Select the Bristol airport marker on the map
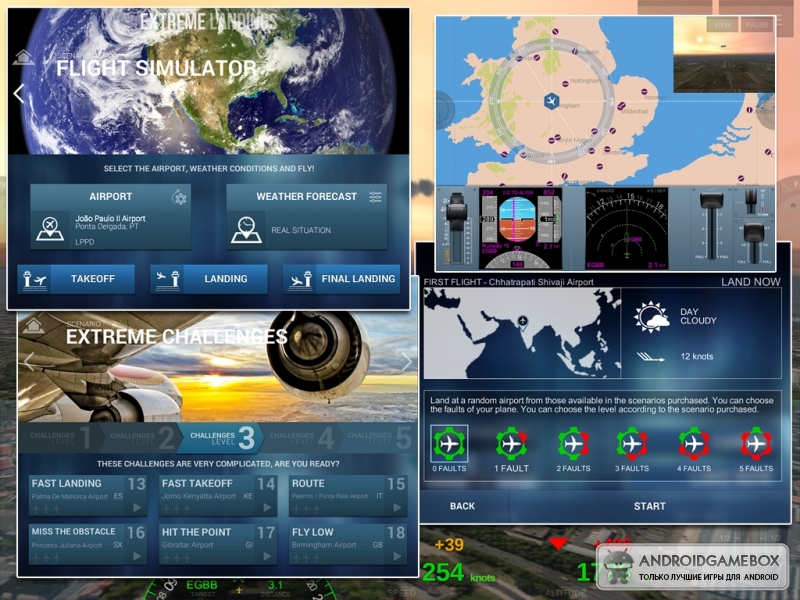Image resolution: width=800 pixels, height=600 pixels. pyautogui.click(x=523, y=155)
